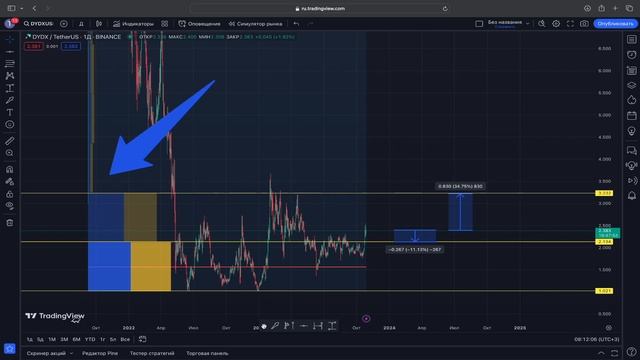Select the brush drawing tool
The height and width of the screenshot is (360, 640).
[x=10, y=100]
